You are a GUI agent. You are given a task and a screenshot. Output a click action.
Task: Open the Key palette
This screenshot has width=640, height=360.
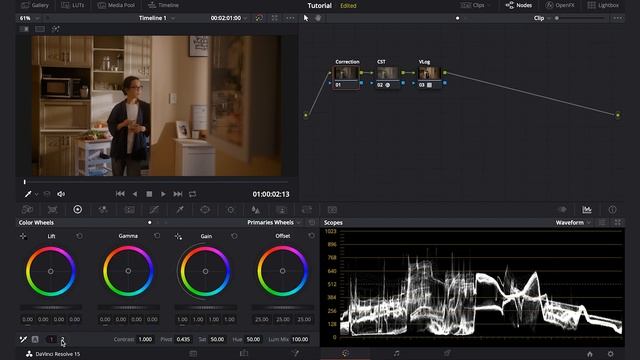282,209
